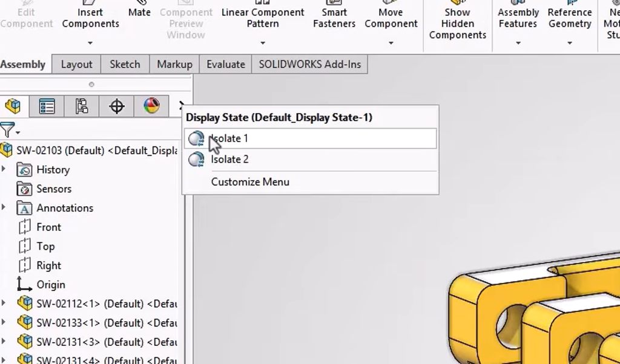Screen dimensions: 620x364
Task: Choose Isolate 2 display state
Action: (311, 160)
